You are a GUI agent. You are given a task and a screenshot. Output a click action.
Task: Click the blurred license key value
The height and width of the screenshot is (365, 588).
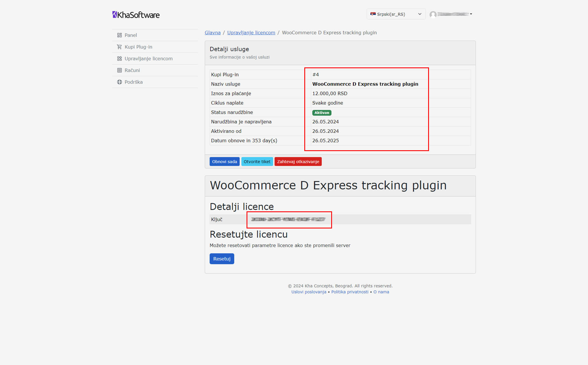click(288, 219)
